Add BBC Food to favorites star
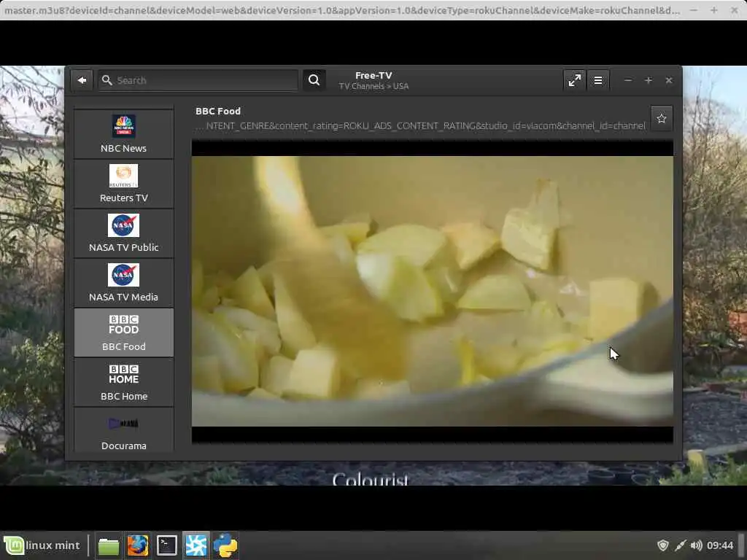747x560 pixels. (x=662, y=119)
